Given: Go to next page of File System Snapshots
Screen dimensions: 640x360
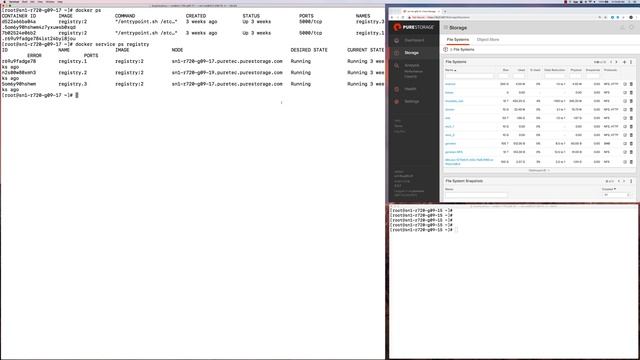Looking at the screenshot, I should pyautogui.click(x=624, y=181).
